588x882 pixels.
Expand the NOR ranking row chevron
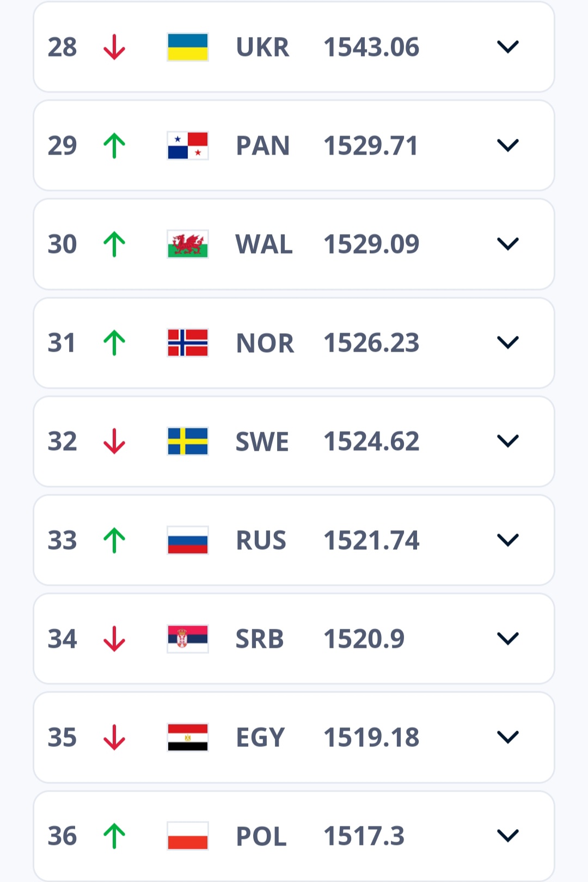[x=508, y=342]
